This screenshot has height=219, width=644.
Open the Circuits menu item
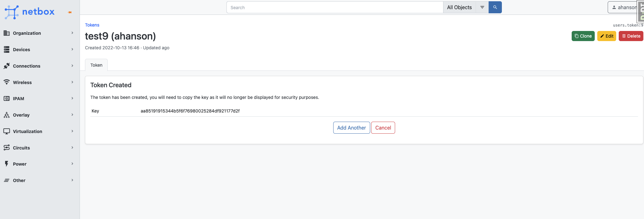40,148
